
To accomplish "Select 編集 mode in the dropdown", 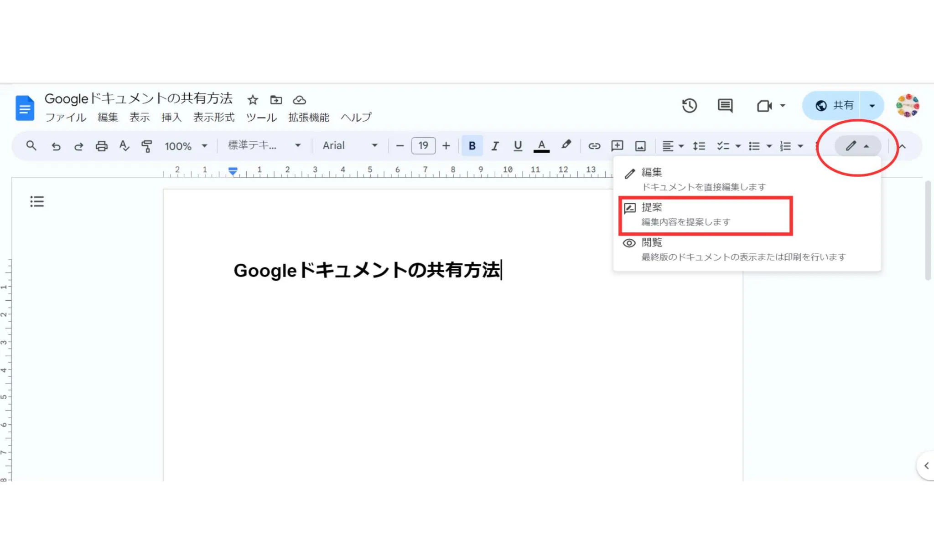I will click(747, 179).
